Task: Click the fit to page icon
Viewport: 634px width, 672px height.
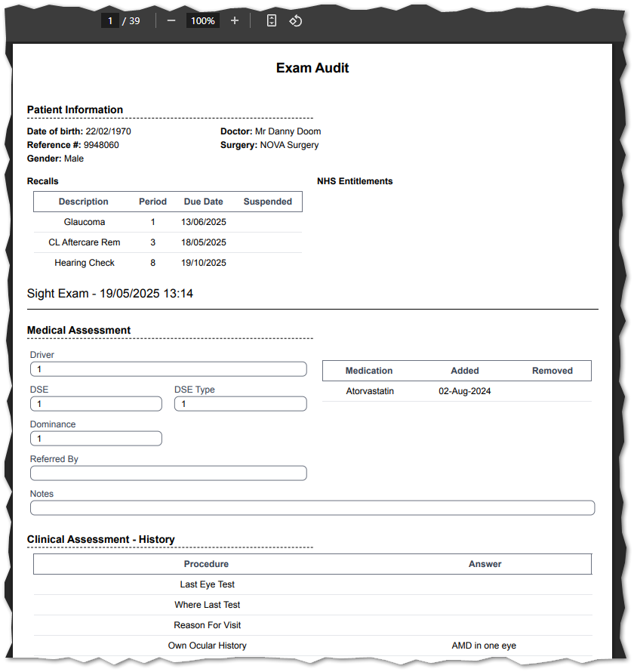Action: pyautogui.click(x=272, y=20)
